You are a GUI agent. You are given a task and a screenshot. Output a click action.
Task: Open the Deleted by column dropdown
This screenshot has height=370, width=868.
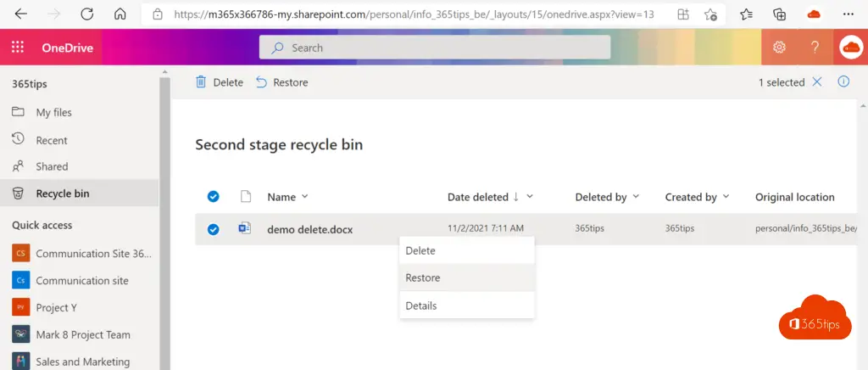(x=636, y=197)
